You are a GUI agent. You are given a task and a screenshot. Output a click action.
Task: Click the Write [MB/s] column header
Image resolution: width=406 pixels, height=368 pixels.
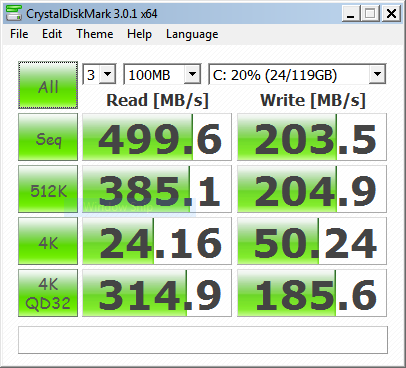(313, 100)
